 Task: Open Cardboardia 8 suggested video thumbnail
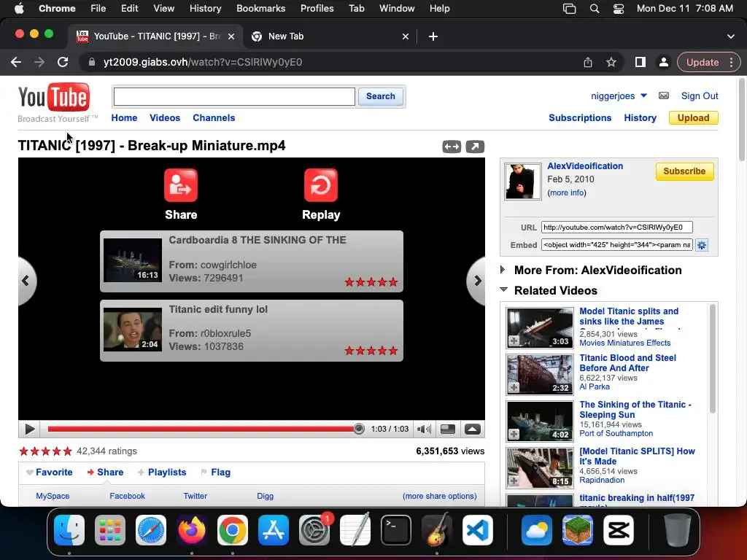pyautogui.click(x=133, y=260)
